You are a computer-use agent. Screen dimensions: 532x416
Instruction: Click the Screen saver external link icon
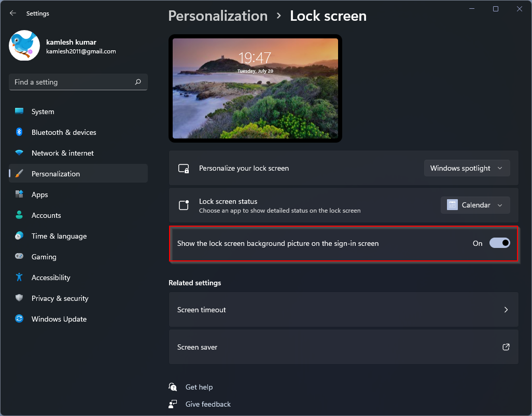click(x=506, y=347)
